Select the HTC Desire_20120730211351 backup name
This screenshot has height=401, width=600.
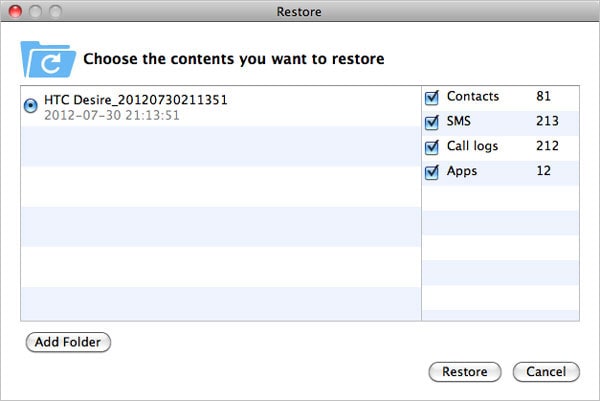[x=122, y=101]
